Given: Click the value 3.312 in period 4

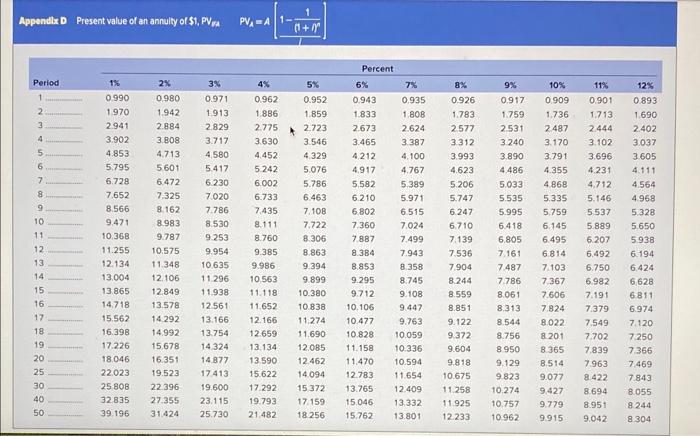Looking at the screenshot, I should 462,142.
